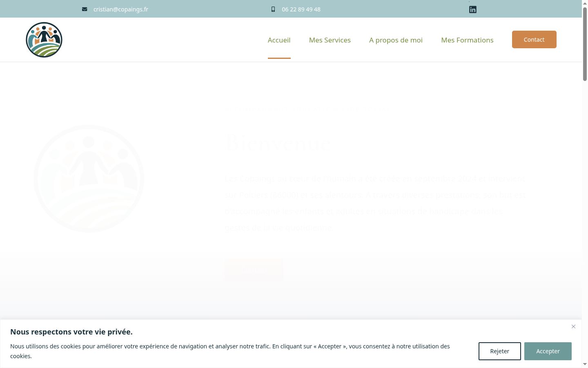Click the large faded logo image

point(89,179)
